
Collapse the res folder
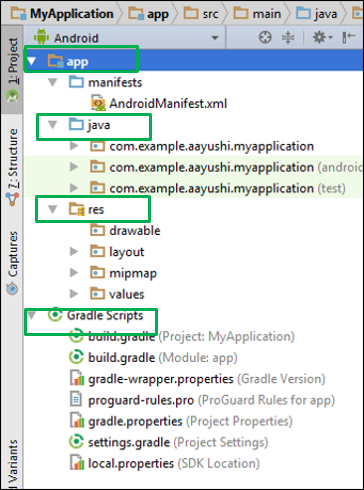[53, 209]
